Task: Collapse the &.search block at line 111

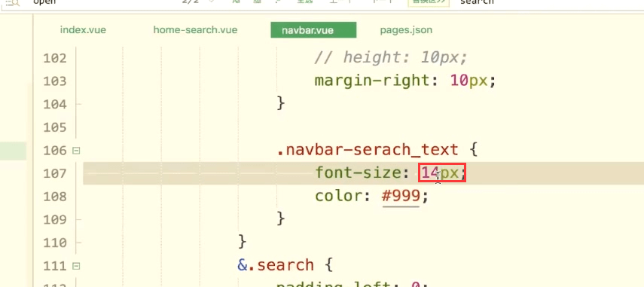Action: [x=75, y=266]
